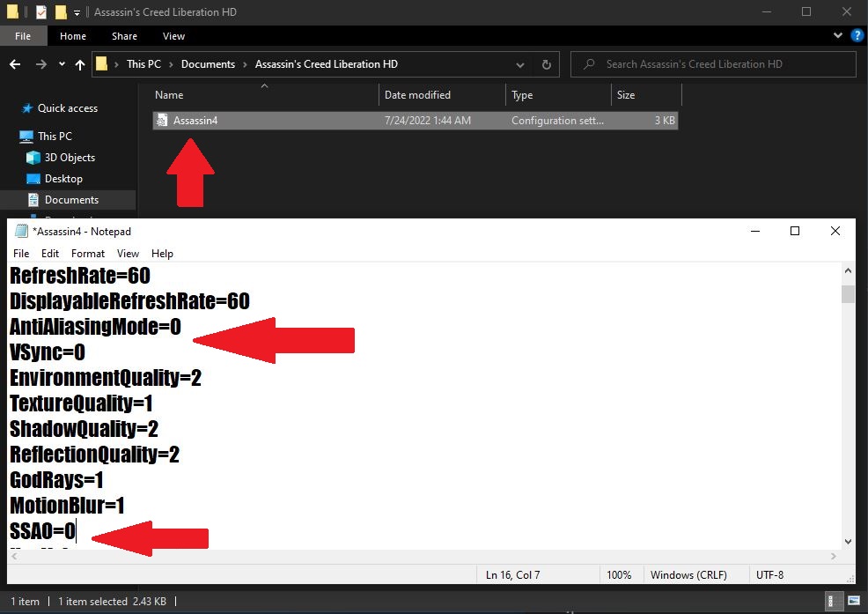
Task: Click This PC in the address breadcrumb
Action: 143,64
